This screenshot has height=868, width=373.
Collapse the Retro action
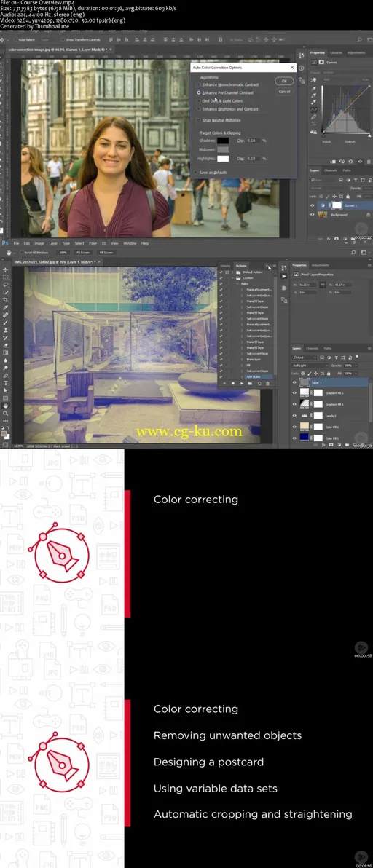click(237, 284)
